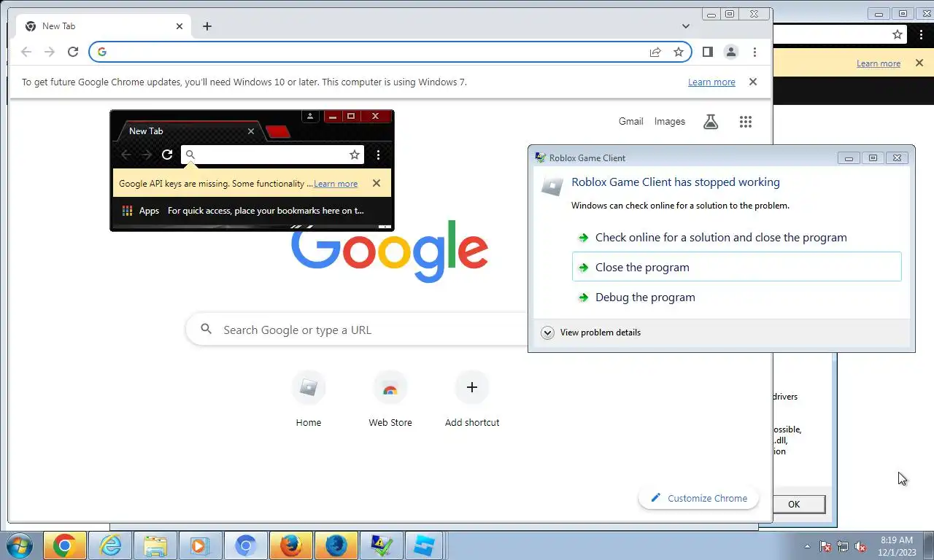Open taskbar icon with monitor and green checkmark
This screenshot has height=560, width=934.
click(381, 545)
